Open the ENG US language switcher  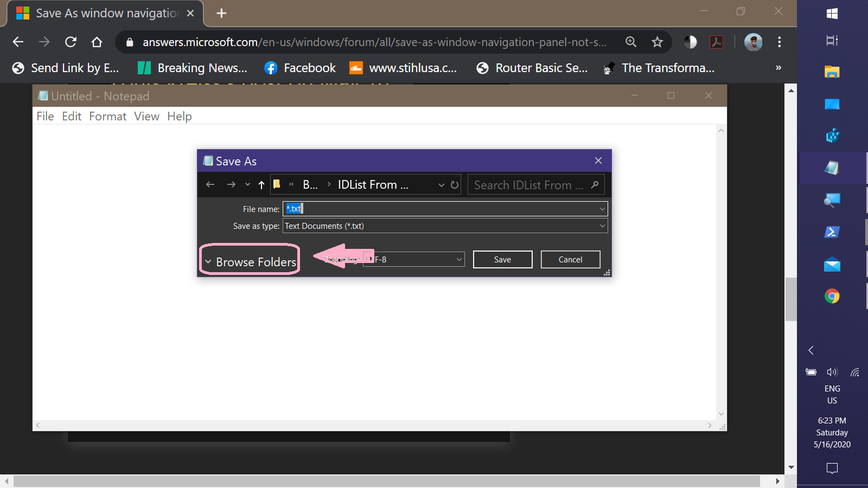832,395
